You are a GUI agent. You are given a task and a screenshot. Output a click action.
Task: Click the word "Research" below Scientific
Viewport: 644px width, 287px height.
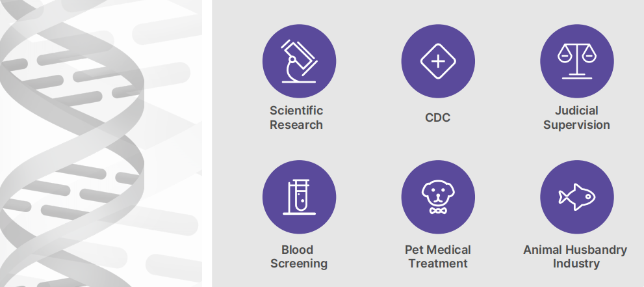point(296,125)
